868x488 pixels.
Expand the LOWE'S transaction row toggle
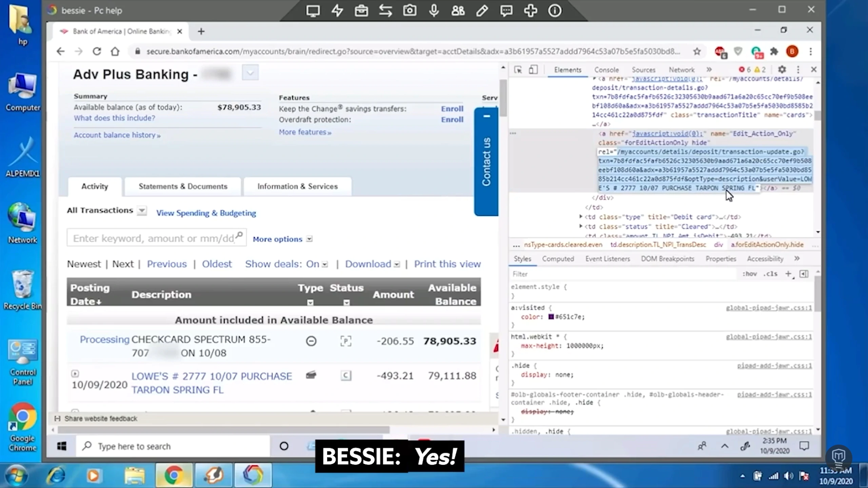coord(75,373)
